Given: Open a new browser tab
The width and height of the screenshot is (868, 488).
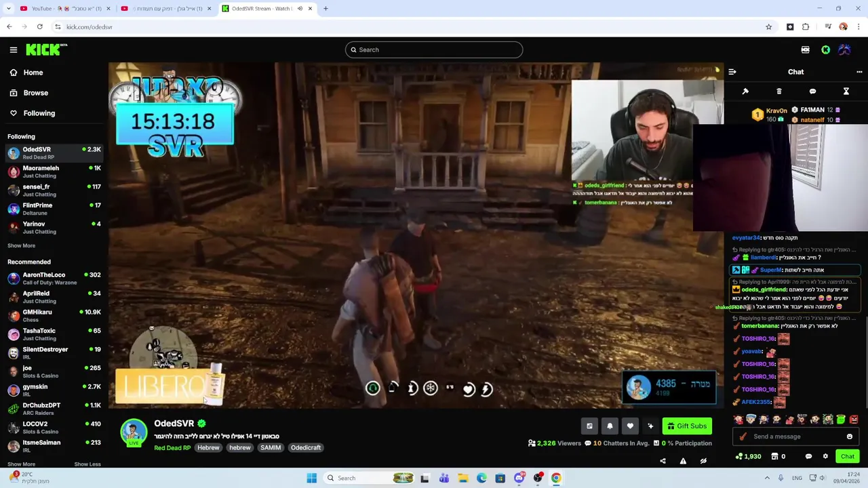Looking at the screenshot, I should coord(325,9).
